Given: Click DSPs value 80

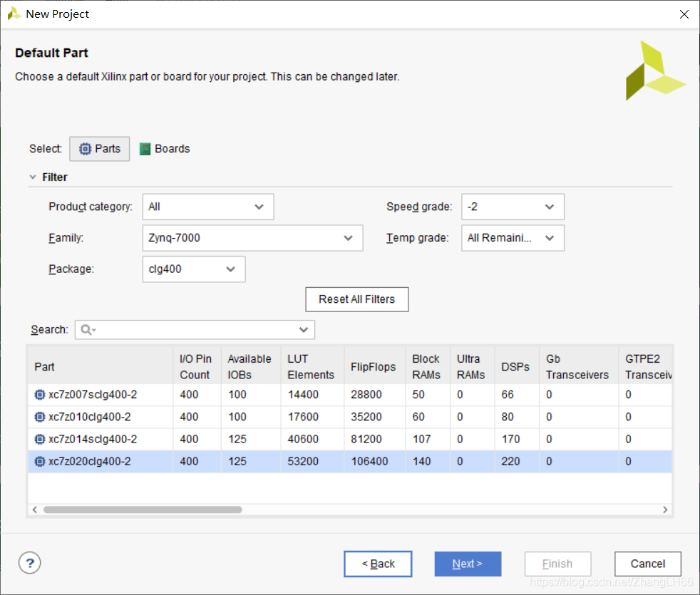Looking at the screenshot, I should [x=508, y=417].
